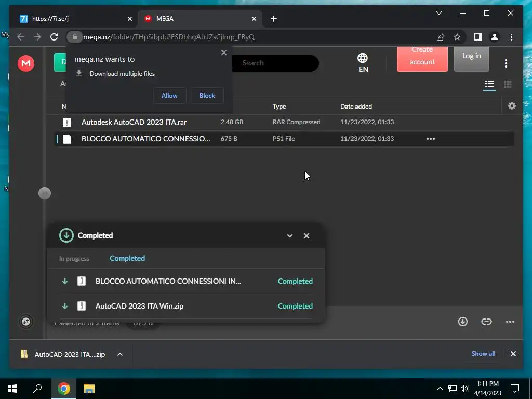Open Windows Start menu
This screenshot has height=399, width=532.
[12, 389]
